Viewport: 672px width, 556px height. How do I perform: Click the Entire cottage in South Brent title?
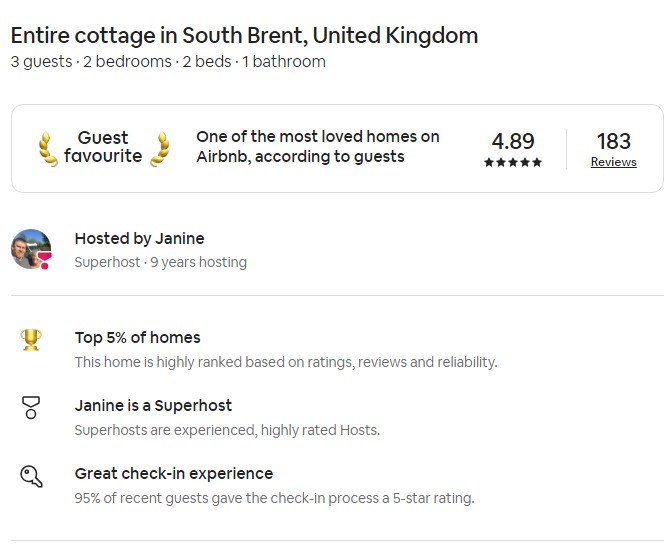(244, 35)
